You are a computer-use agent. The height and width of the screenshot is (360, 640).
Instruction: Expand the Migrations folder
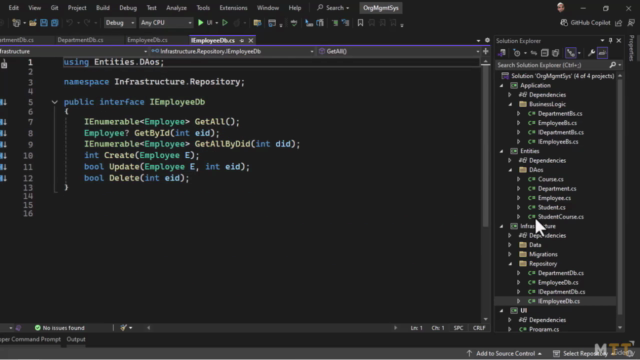(510, 254)
